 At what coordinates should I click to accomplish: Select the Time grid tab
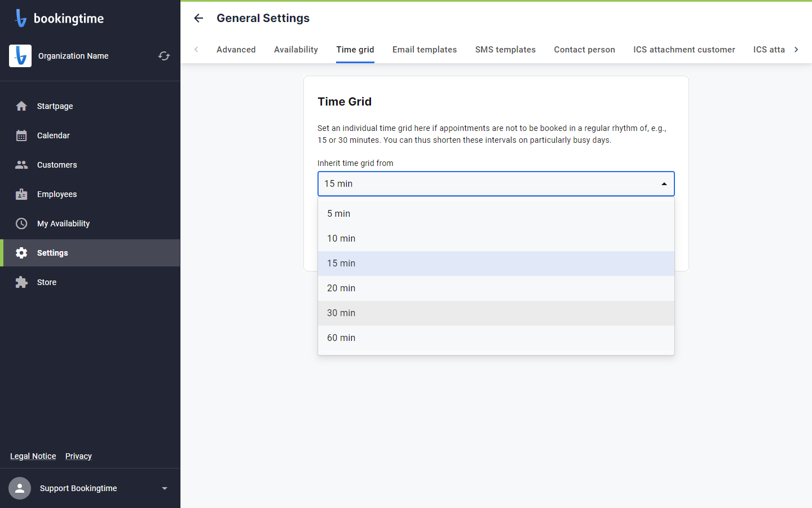point(355,50)
